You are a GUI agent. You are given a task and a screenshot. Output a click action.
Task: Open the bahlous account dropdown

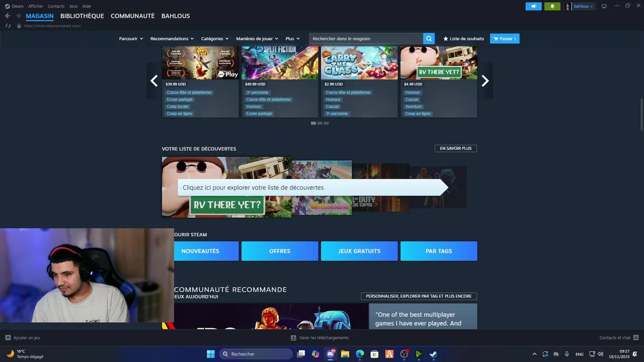pyautogui.click(x=584, y=7)
